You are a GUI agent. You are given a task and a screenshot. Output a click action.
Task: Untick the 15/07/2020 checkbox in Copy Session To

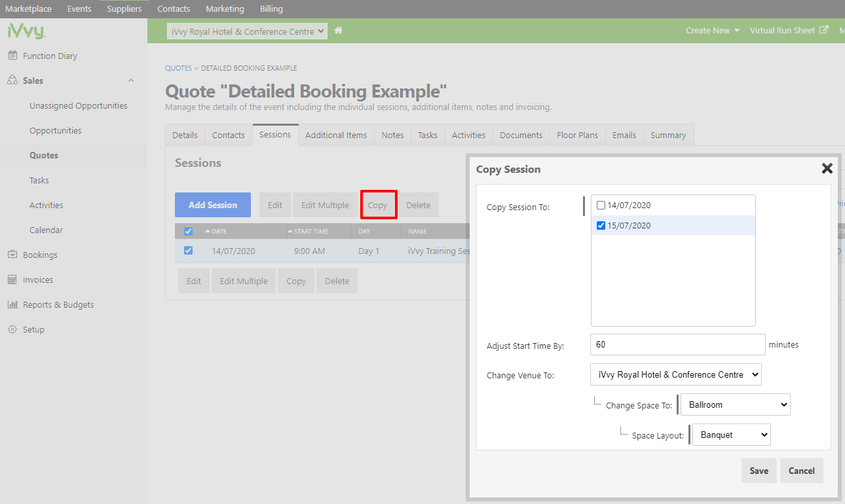(x=601, y=226)
